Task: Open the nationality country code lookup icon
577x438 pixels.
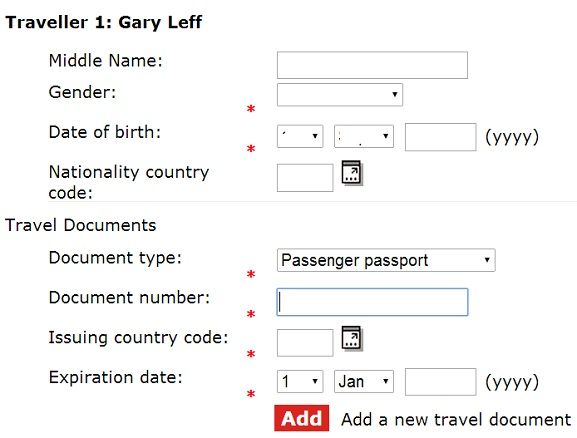Action: tap(352, 172)
